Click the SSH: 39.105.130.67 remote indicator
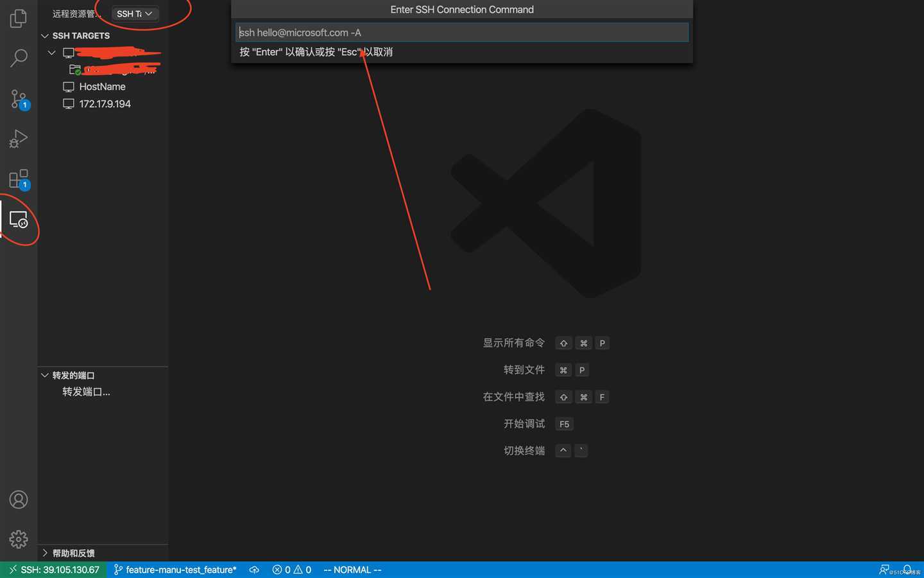Screen dimensions: 924x578 click(x=54, y=570)
